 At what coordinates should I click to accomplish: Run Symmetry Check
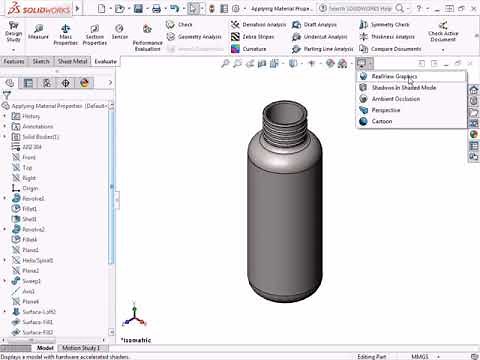click(x=384, y=24)
